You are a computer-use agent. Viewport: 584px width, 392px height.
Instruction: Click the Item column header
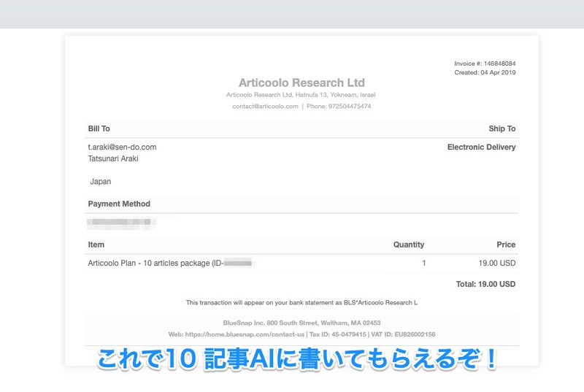coord(96,245)
